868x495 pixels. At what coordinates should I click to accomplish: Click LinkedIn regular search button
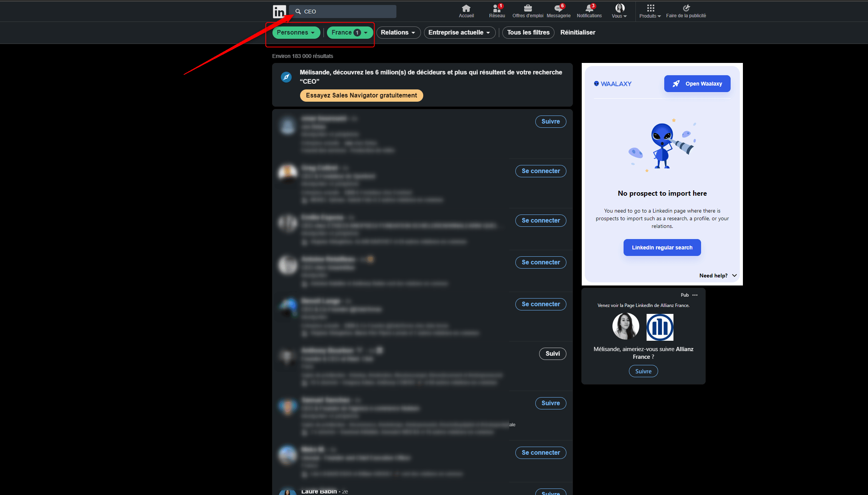[x=662, y=247]
